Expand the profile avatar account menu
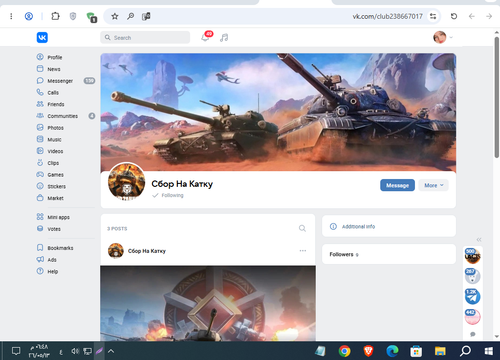 [443, 37]
